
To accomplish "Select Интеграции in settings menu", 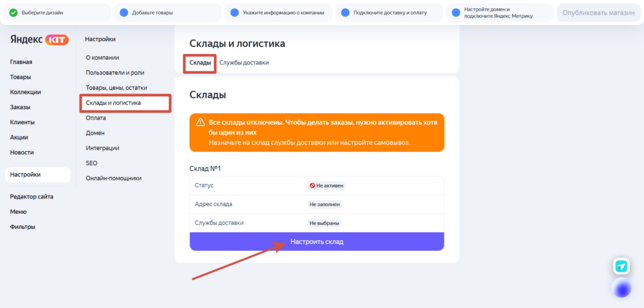I will point(102,148).
